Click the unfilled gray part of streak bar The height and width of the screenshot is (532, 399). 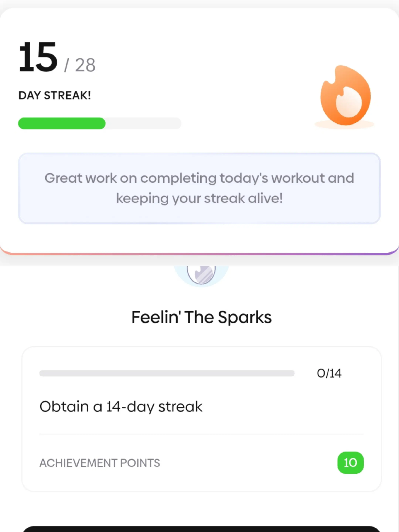[143, 123]
